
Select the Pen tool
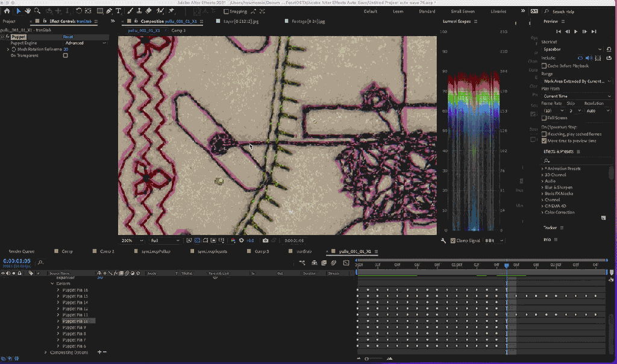tap(108, 11)
